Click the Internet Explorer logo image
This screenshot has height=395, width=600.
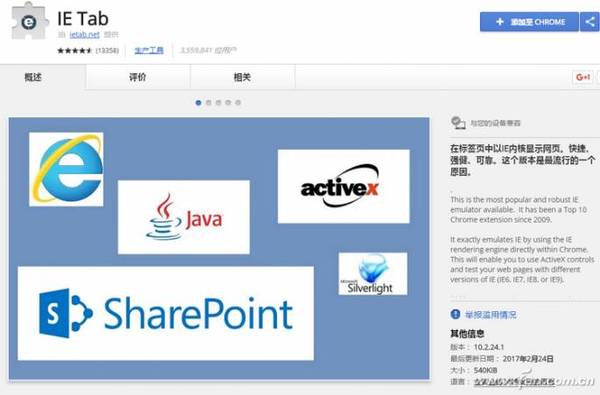coord(66,169)
